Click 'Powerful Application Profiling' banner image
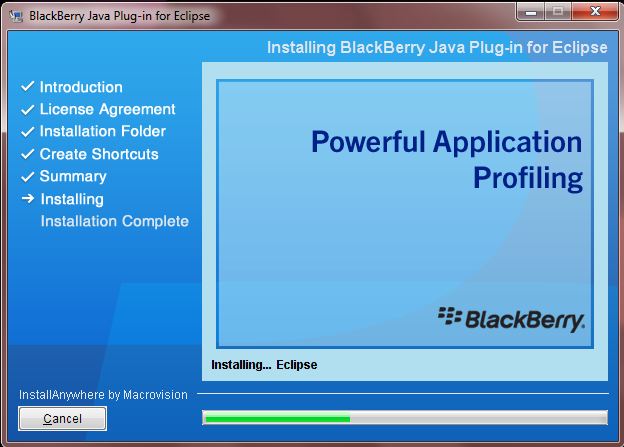This screenshot has height=447, width=624. pos(405,214)
